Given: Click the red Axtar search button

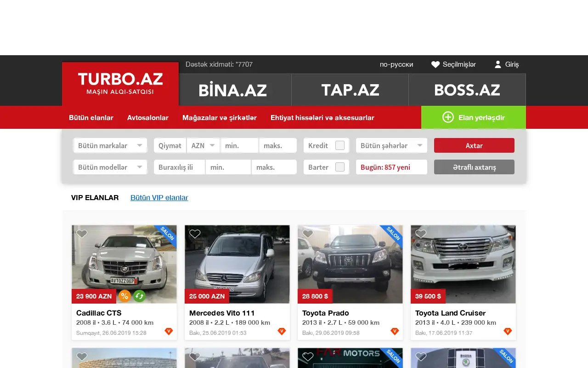Looking at the screenshot, I should [474, 145].
